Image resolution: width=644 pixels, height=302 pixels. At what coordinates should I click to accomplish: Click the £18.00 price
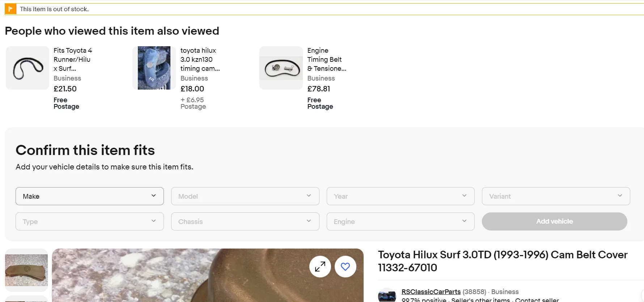(x=192, y=89)
